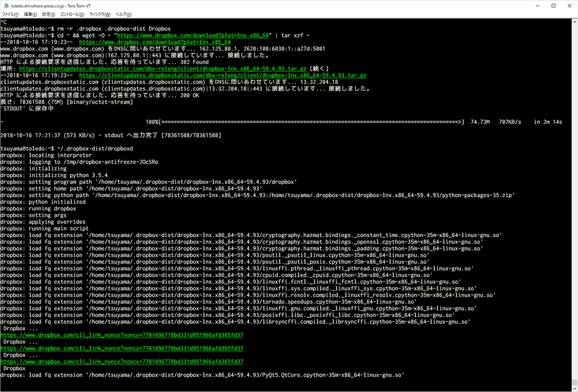Image resolution: width=578 pixels, height=392 pixels.
Task: Minimize the Tera Term window
Action: point(536,6)
